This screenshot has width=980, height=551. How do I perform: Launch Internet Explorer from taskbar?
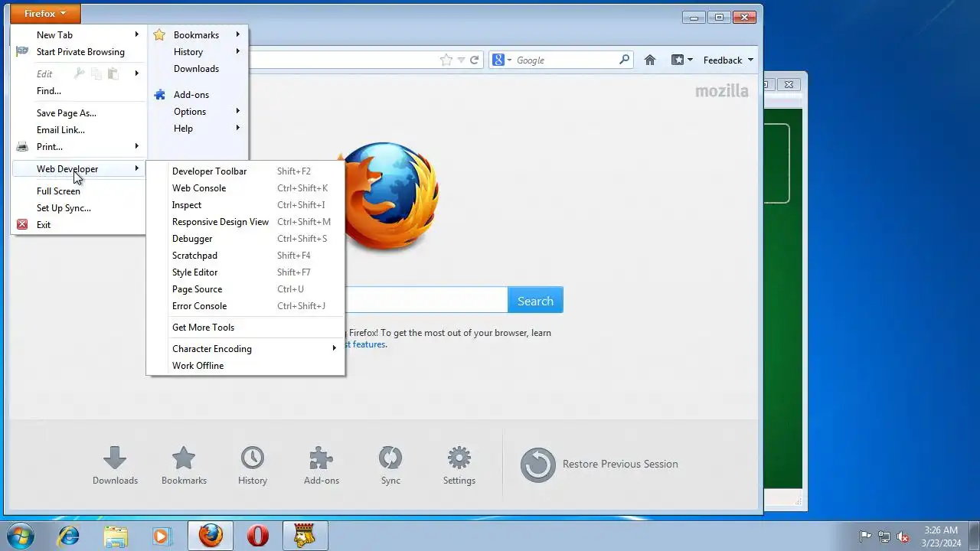pos(68,536)
